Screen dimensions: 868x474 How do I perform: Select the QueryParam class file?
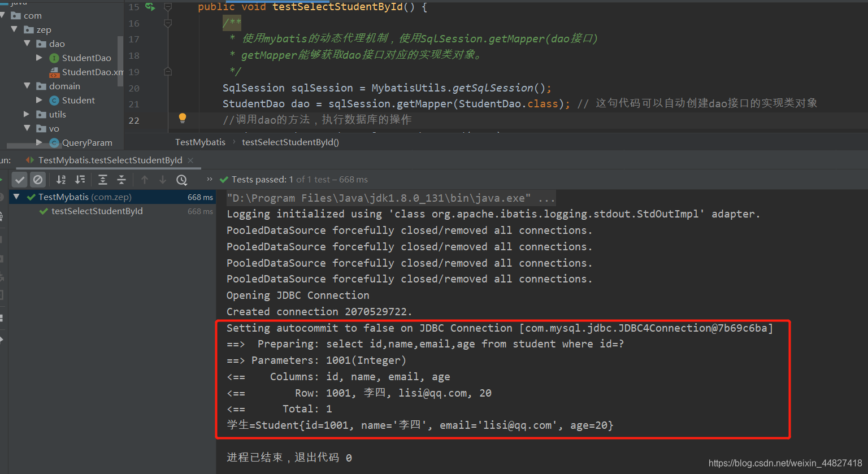[81, 142]
